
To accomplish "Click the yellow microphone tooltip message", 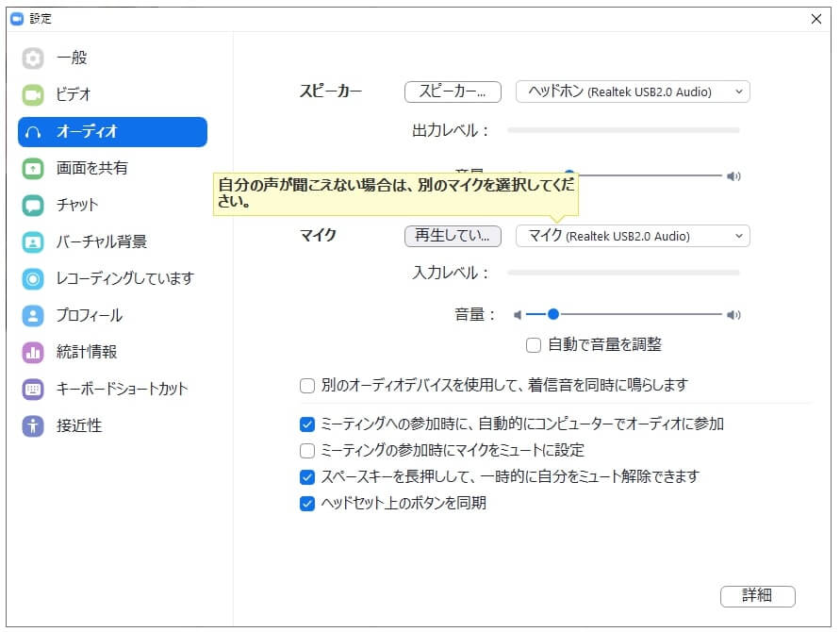I will click(x=395, y=194).
